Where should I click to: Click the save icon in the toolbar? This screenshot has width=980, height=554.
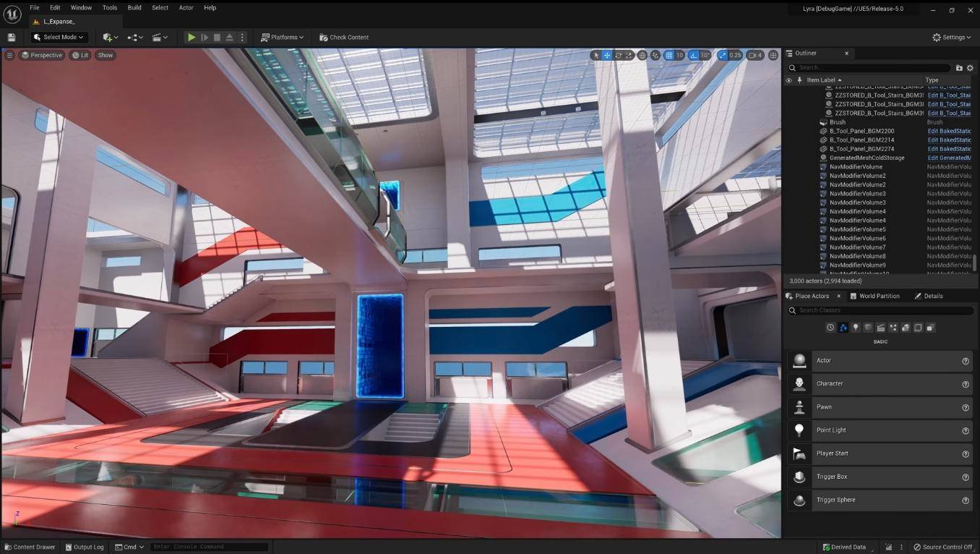coord(11,38)
